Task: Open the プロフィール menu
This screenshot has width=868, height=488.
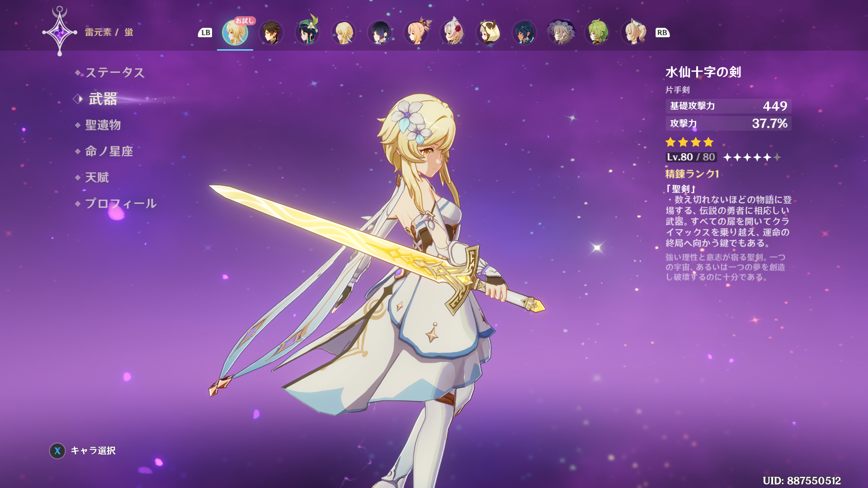Action: 121,203
